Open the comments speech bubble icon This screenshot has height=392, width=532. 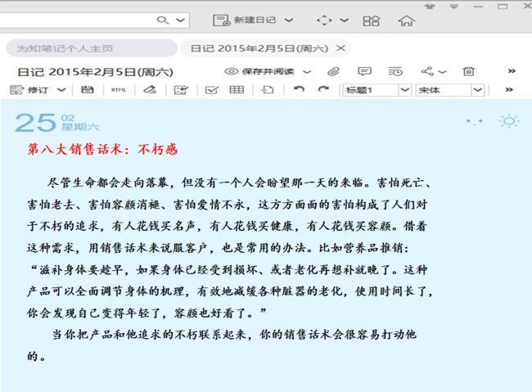(364, 71)
